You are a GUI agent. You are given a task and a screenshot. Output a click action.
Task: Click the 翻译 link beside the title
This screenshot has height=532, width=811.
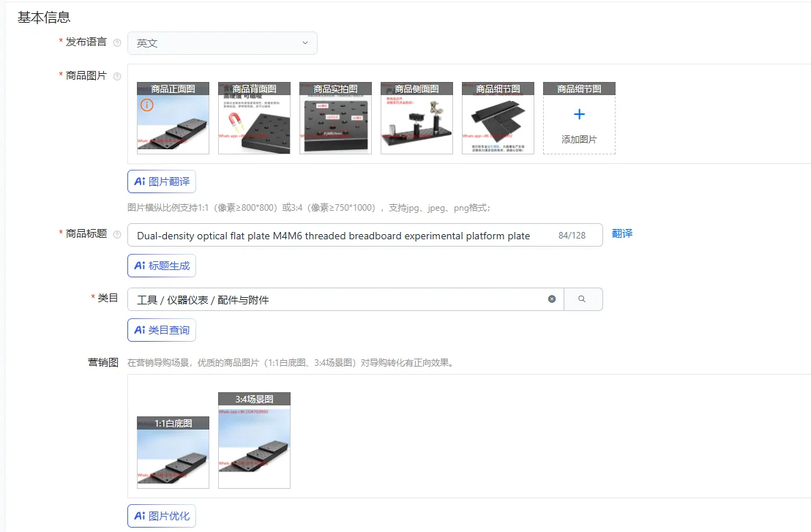click(x=621, y=233)
